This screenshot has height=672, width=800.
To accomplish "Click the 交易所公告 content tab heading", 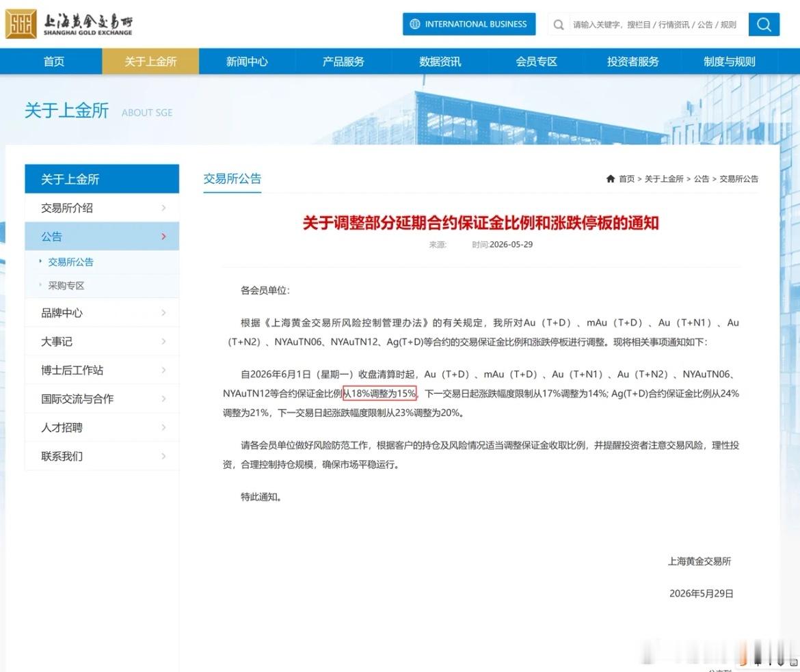I will tap(232, 178).
